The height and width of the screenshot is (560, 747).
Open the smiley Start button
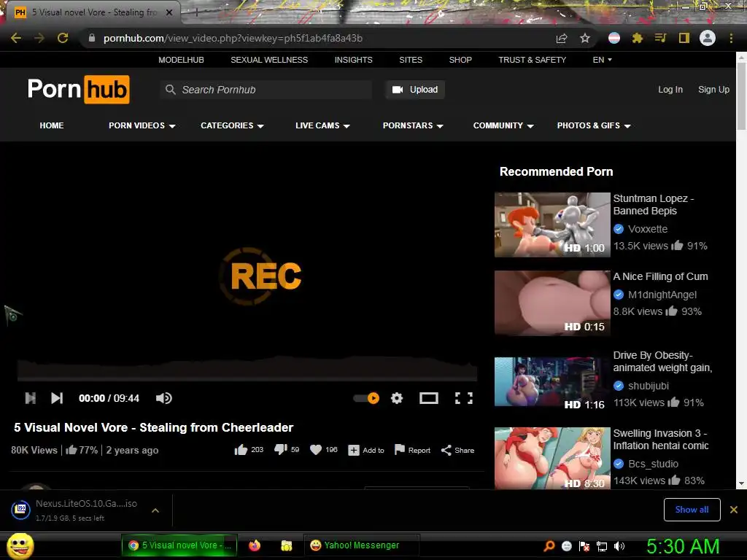20,545
